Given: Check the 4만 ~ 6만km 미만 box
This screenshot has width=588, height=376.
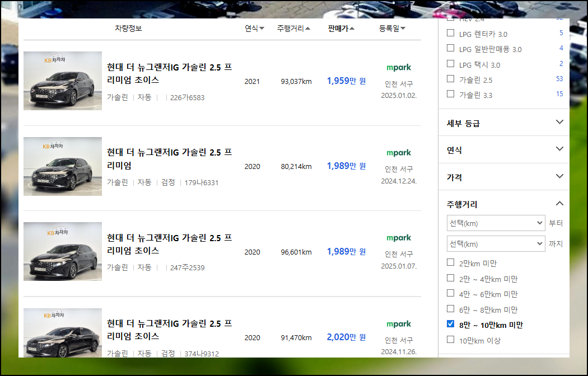Looking at the screenshot, I should pos(451,293).
